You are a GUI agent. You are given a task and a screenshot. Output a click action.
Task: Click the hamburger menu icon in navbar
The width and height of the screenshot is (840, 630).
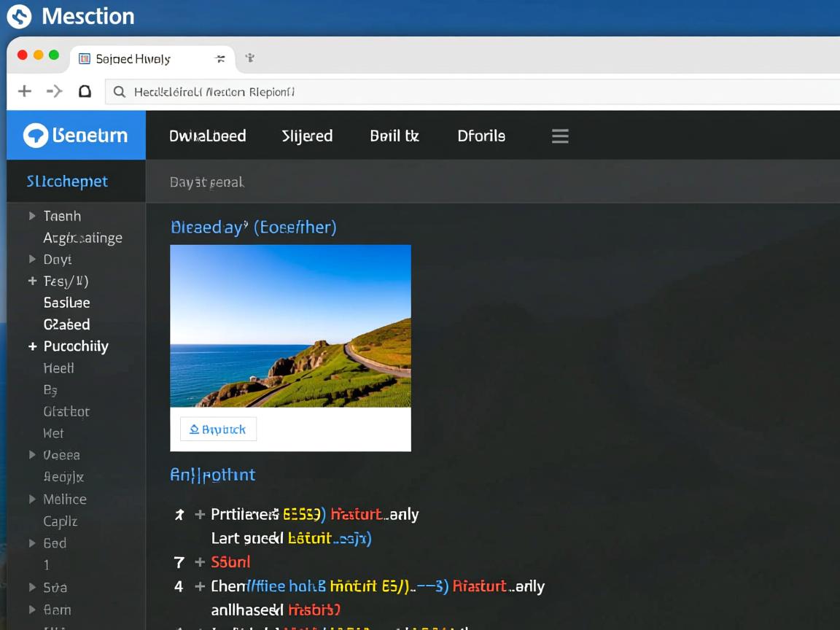(x=559, y=136)
